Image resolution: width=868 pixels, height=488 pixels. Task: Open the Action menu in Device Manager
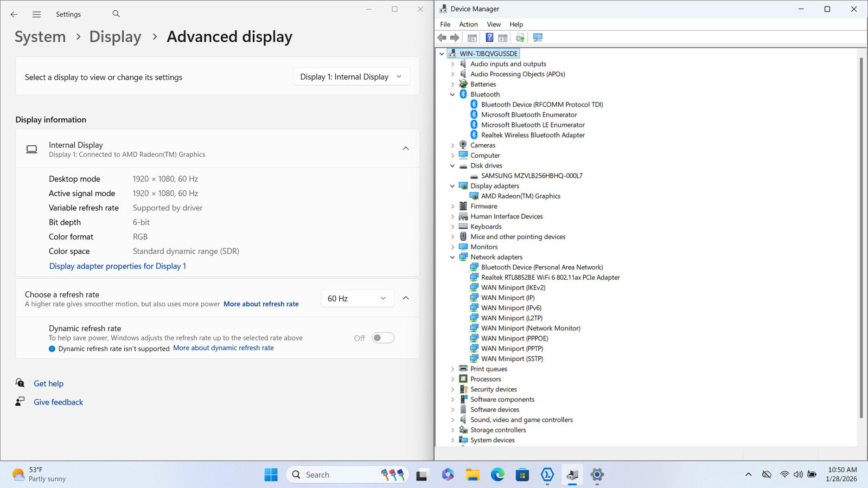click(468, 24)
